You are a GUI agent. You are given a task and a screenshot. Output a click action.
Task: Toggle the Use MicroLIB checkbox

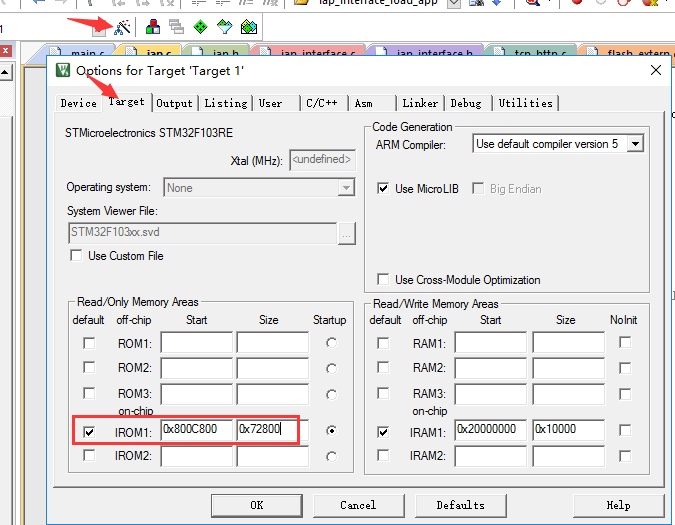[x=383, y=188]
